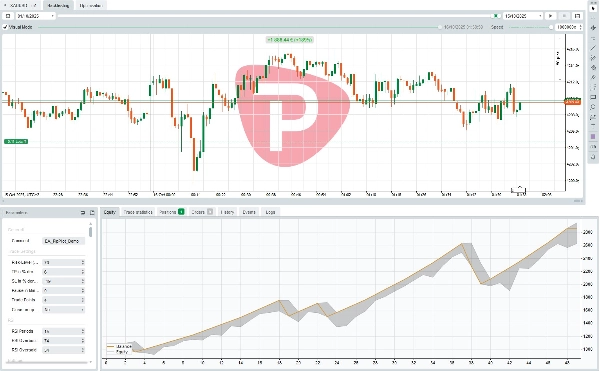Start backtesting with the play button
600x371 pixels.
(551, 16)
